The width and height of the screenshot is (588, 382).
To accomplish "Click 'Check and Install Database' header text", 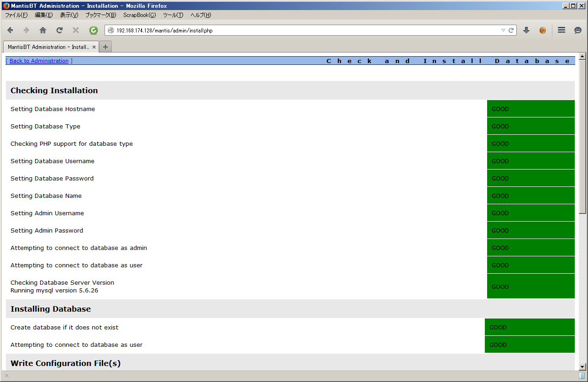I will coord(448,61).
